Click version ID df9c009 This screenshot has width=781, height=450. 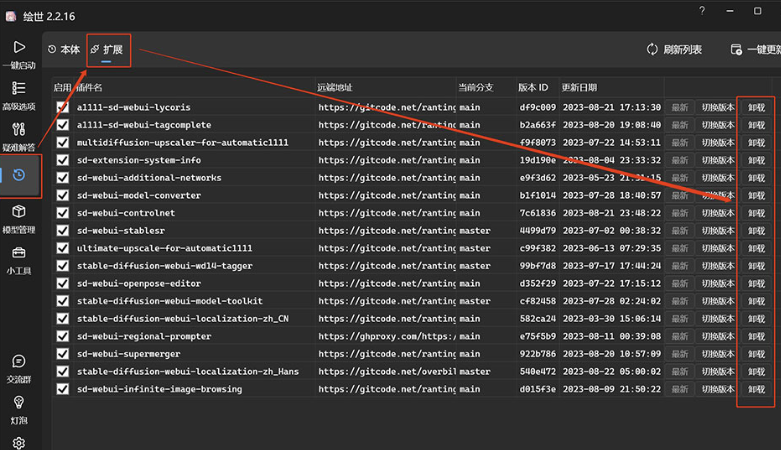coord(537,107)
